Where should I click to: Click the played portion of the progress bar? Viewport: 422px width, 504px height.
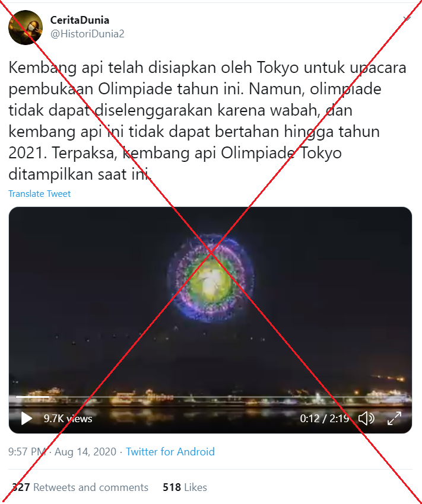tap(33, 397)
